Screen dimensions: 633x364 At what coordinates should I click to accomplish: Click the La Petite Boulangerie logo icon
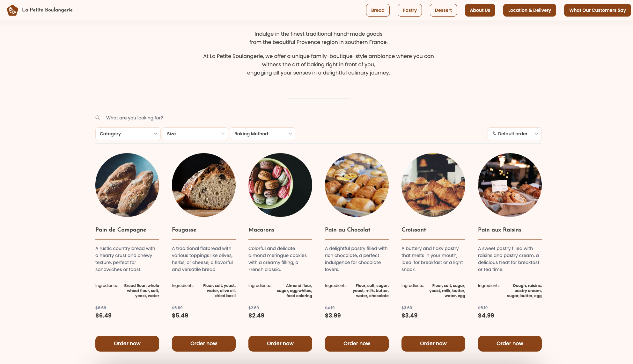pos(12,10)
